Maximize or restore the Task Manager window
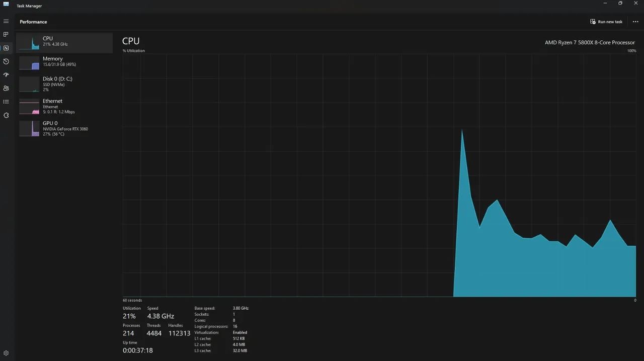The image size is (644, 361). (x=620, y=3)
